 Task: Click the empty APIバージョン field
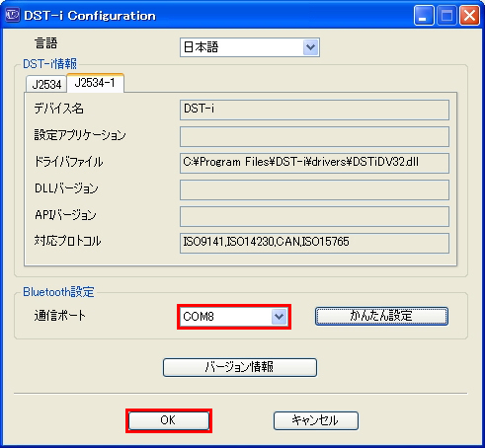pos(314,216)
